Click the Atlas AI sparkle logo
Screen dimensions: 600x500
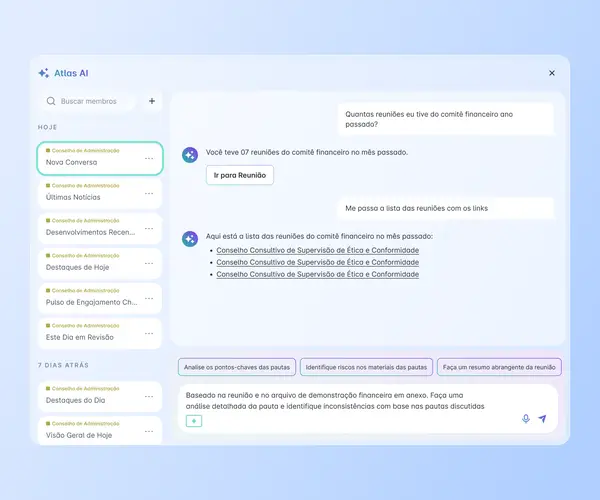[44, 73]
